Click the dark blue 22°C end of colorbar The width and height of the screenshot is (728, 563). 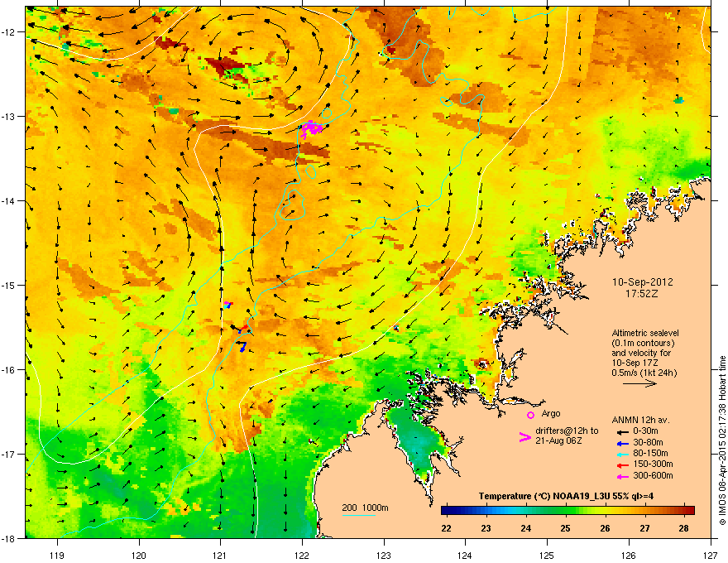[447, 511]
